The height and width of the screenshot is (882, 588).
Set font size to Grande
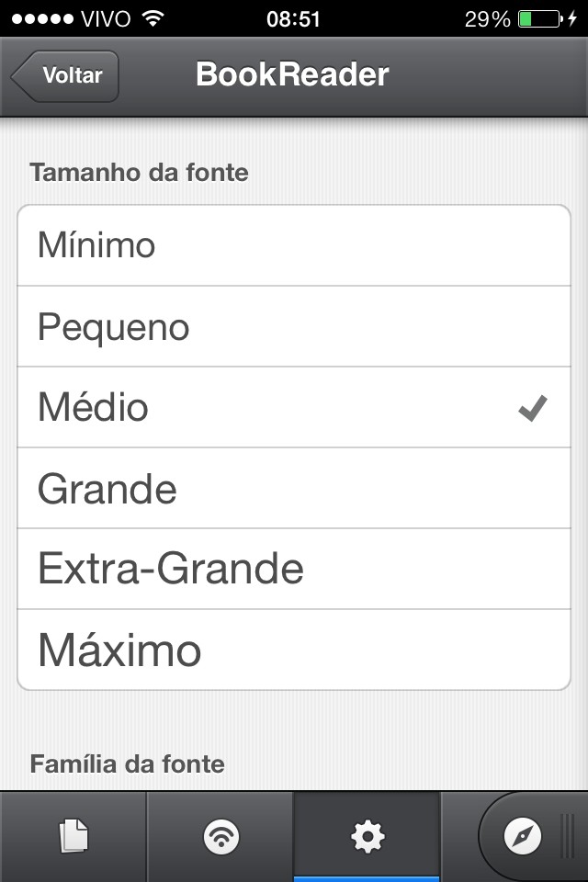[294, 488]
